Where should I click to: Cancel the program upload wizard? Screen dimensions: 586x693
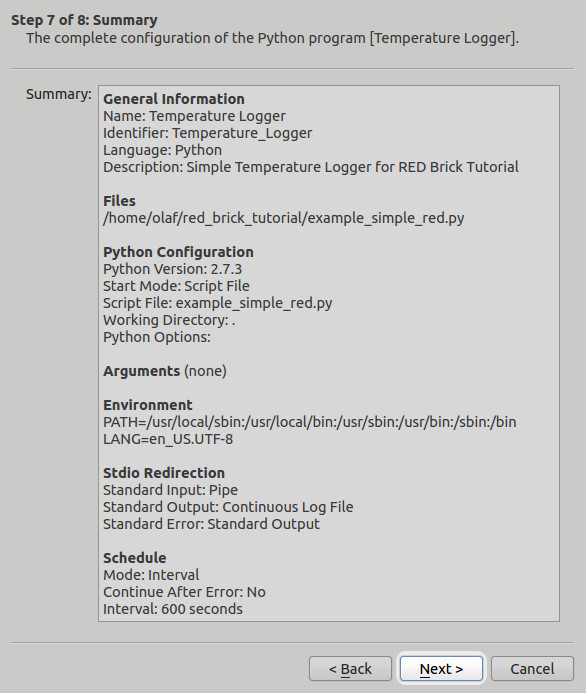click(532, 669)
